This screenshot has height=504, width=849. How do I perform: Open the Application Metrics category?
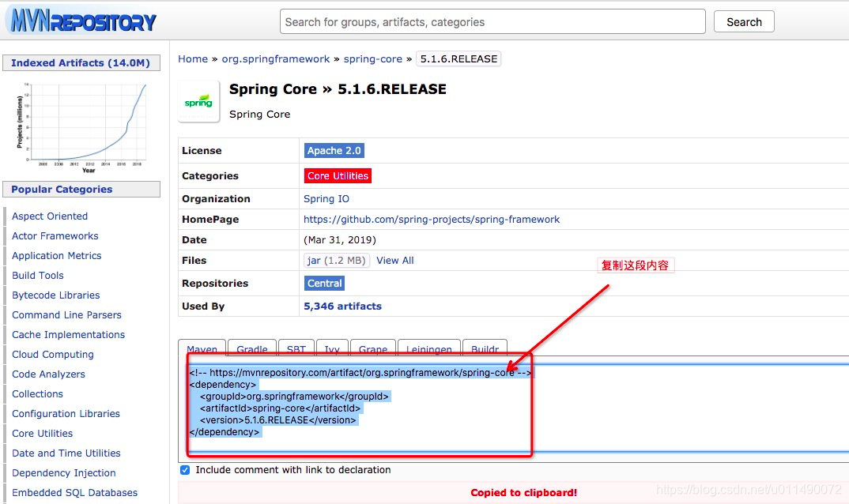pyautogui.click(x=57, y=255)
